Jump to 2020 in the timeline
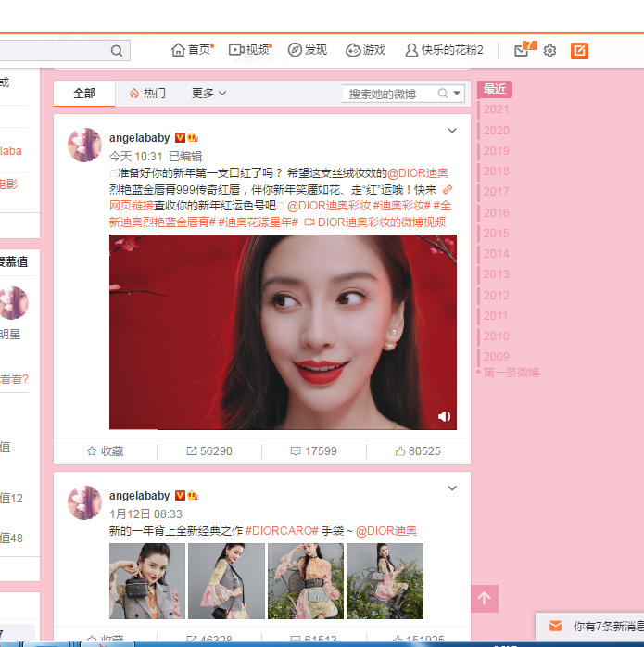644x647 pixels. pos(497,130)
